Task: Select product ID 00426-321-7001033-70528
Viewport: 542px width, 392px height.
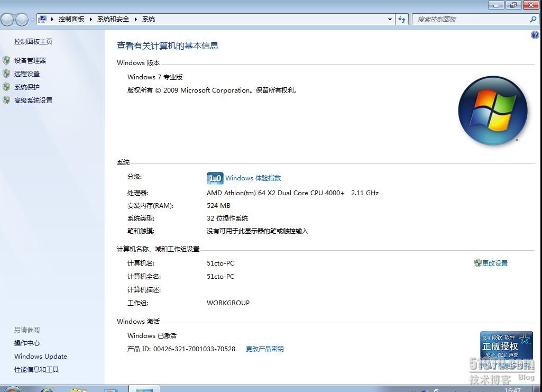Action: (x=194, y=349)
